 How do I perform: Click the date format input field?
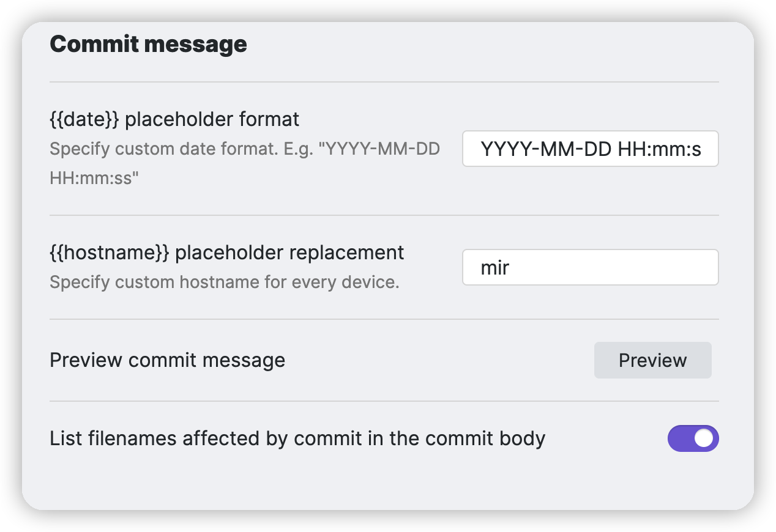590,149
